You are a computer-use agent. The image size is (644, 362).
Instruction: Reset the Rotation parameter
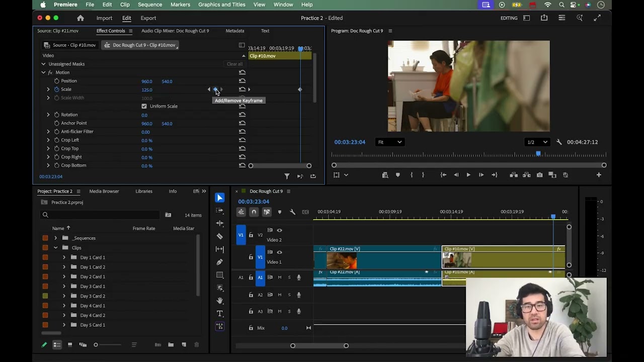[x=242, y=115]
